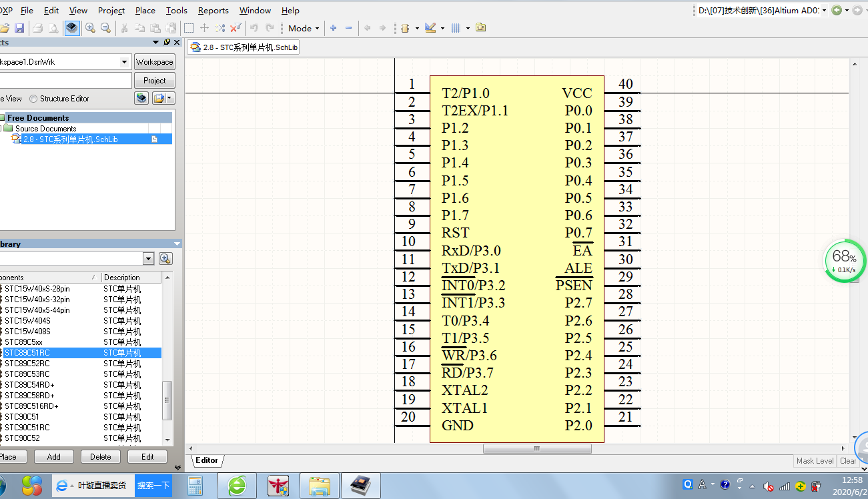Viewport: 868px width, 499px height.
Task: Click the Delete component button
Action: pyautogui.click(x=101, y=457)
